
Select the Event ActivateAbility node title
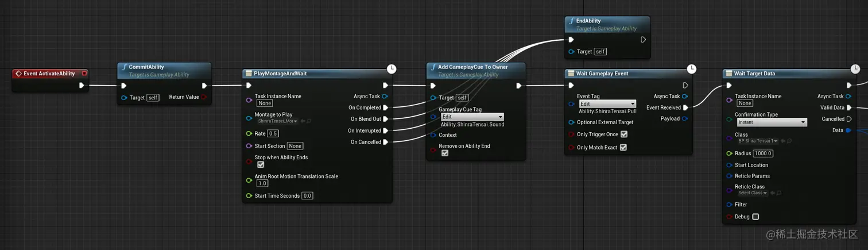coord(49,74)
